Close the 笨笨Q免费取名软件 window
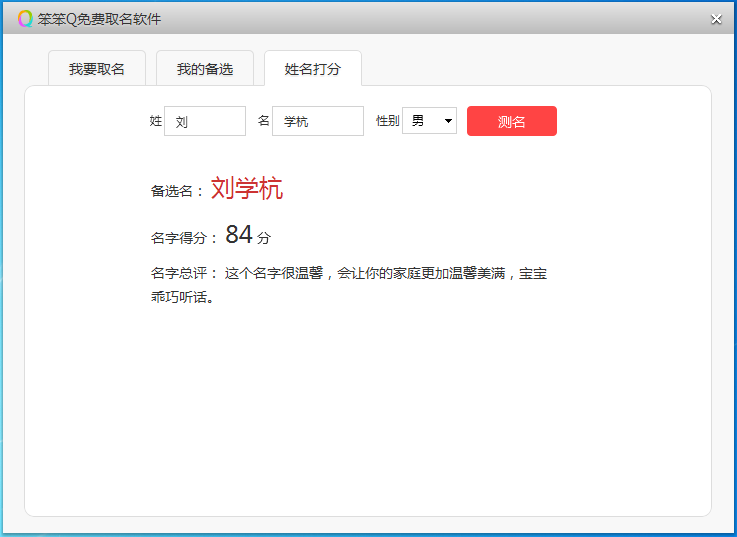The image size is (737, 537). (x=716, y=19)
